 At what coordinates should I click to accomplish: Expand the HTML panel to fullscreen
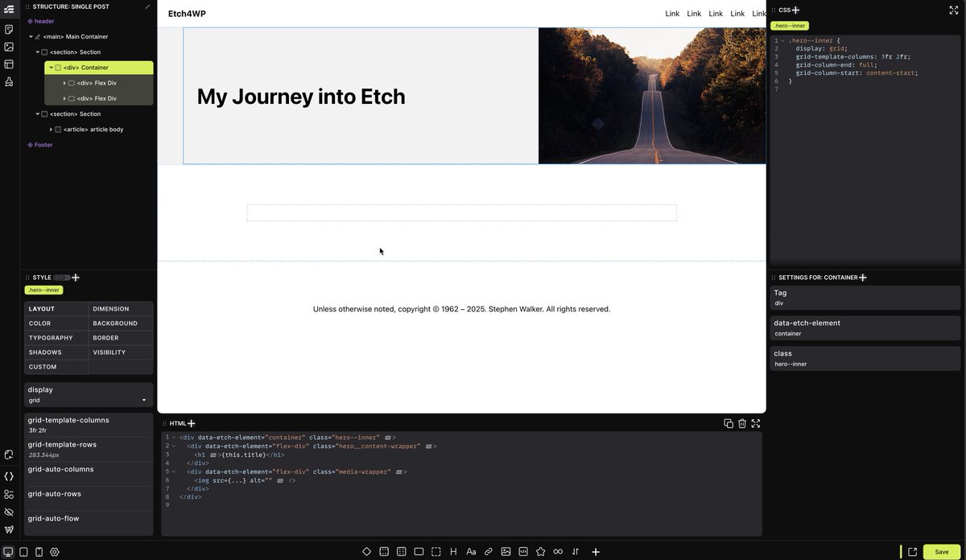[x=756, y=423]
